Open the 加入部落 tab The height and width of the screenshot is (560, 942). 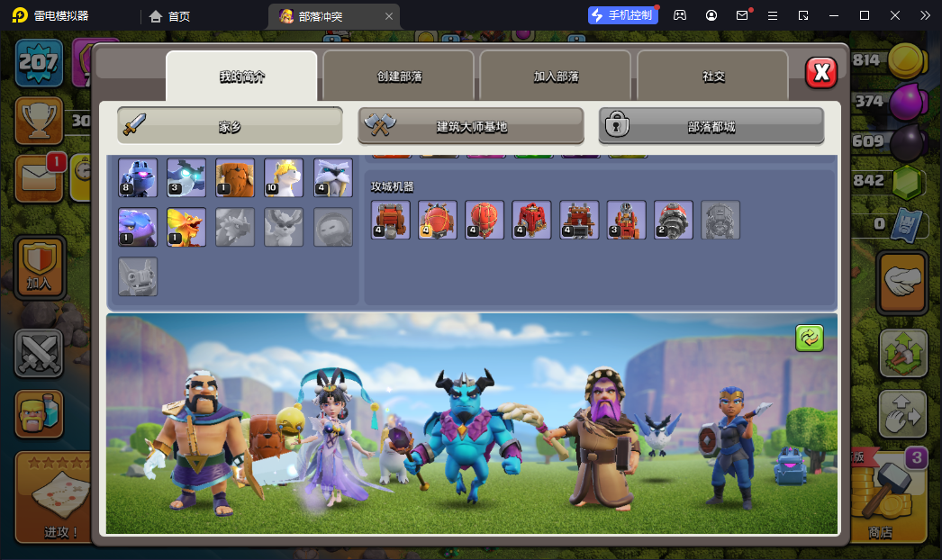click(x=556, y=76)
